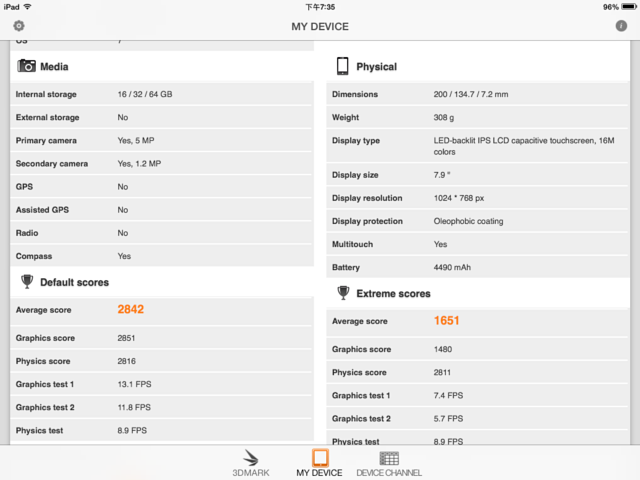Select the Oleophobic coating value

[x=468, y=221]
